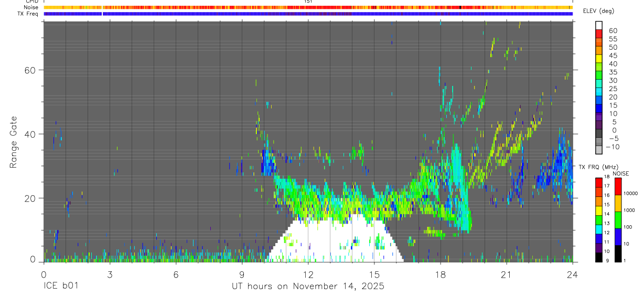Click Range Gate tick label '60'

pos(31,70)
